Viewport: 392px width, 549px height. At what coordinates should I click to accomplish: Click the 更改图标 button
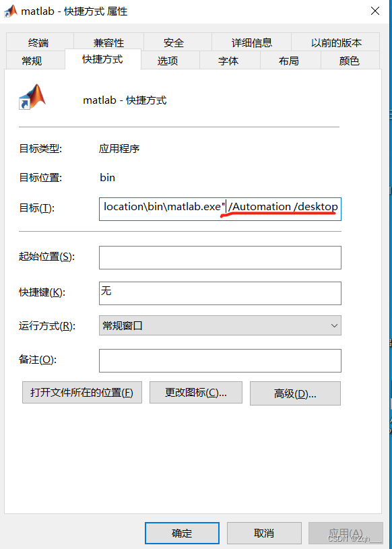[x=196, y=393]
